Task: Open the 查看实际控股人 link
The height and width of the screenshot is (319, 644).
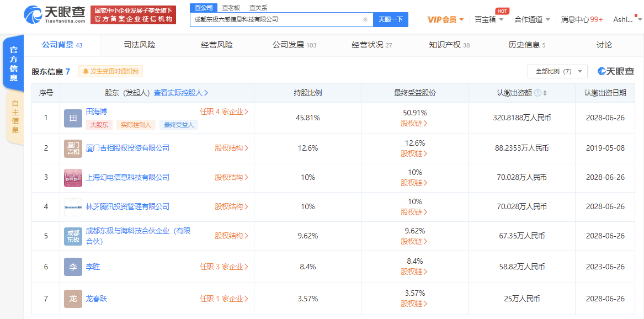Action: click(x=180, y=93)
